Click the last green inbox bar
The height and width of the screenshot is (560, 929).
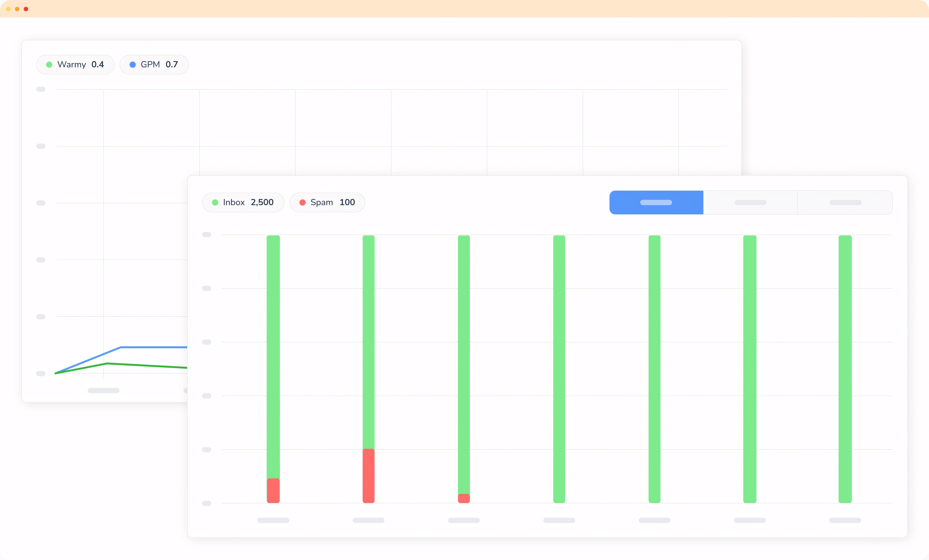845,369
